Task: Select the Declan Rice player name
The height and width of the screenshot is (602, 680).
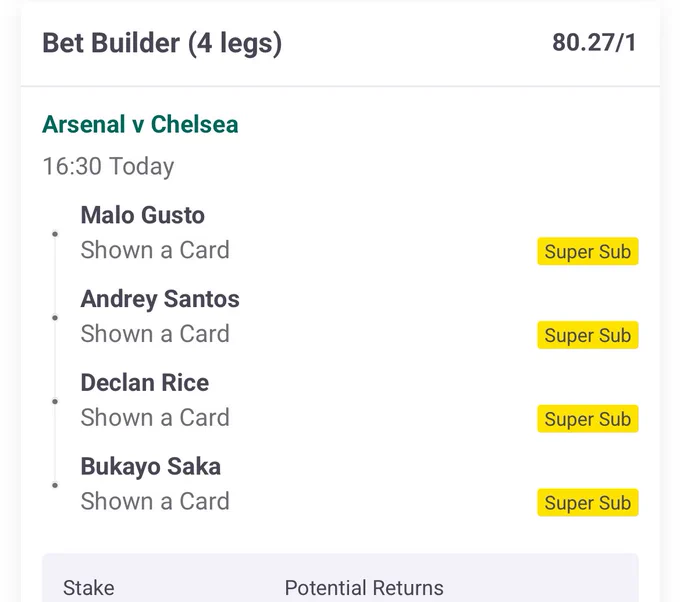Action: point(145,383)
